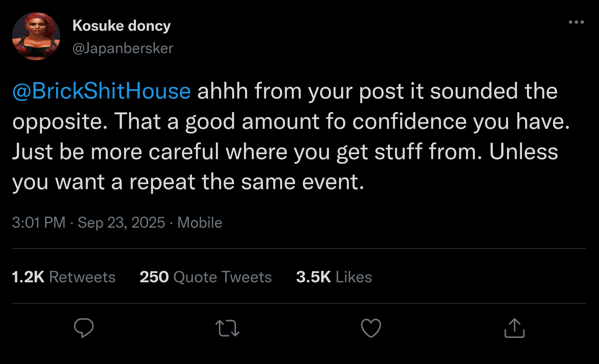Viewport: 599px width, 364px height.
Task: Click the word "confidence" in the tweet
Action: 409,121
